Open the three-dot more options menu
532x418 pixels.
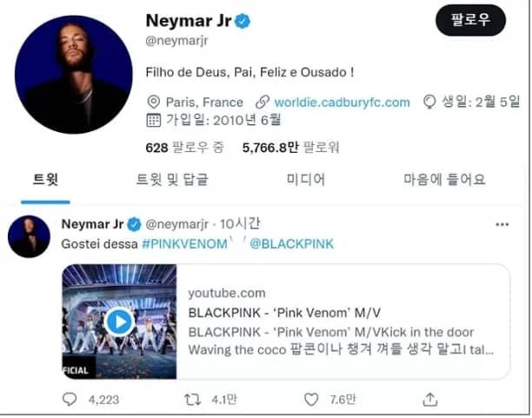(502, 224)
